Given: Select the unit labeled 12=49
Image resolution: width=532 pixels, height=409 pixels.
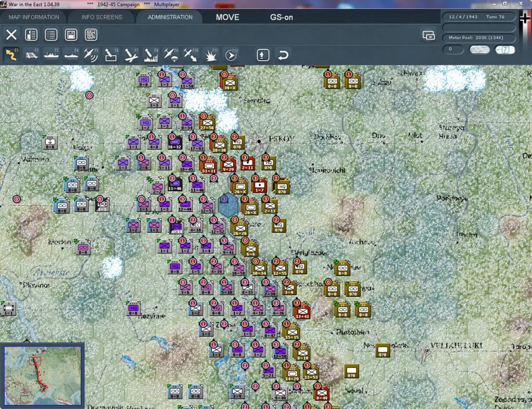Looking at the screenshot, I should coord(185,204).
